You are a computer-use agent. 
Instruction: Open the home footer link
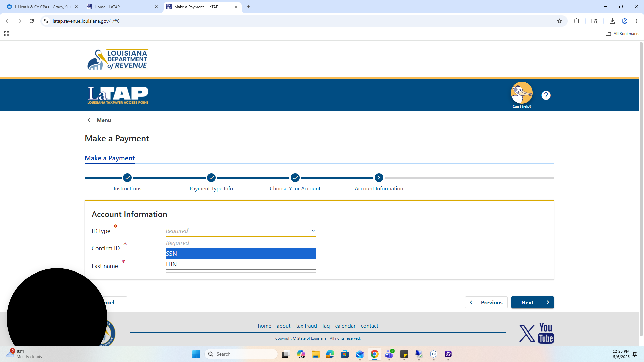point(264,326)
